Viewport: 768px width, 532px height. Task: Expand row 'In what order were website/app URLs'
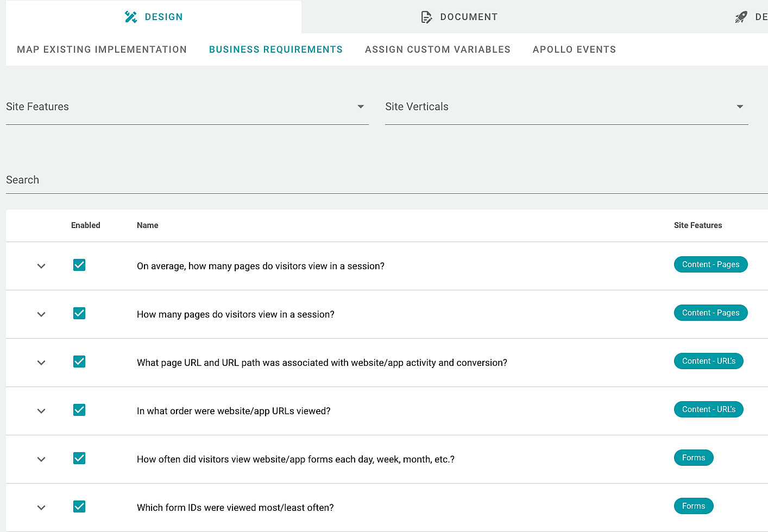(x=41, y=411)
